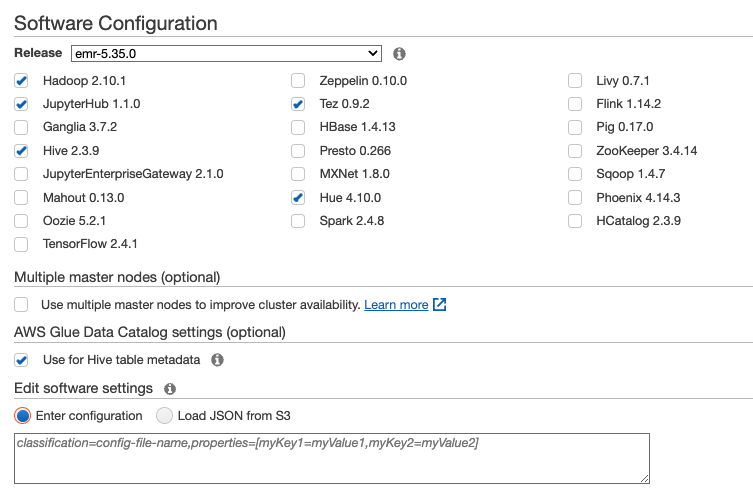Tick the Zeppelin 0.10.0 checkbox
Viewport: 753px width, 497px height.
click(x=298, y=81)
